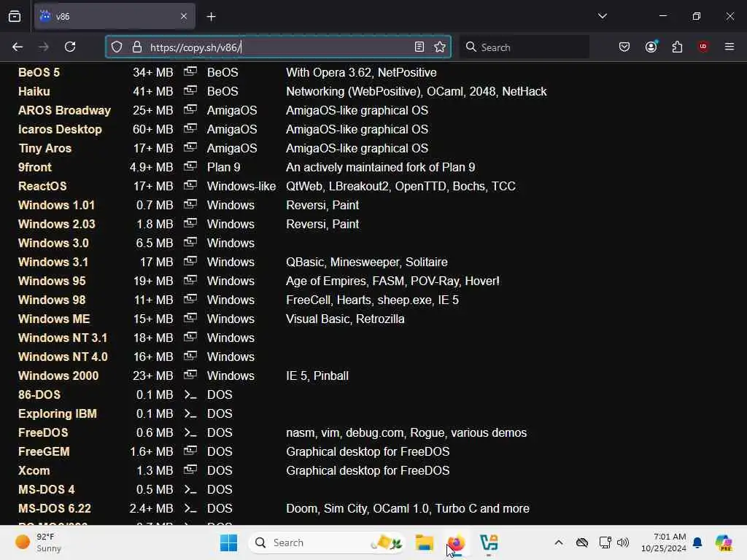Viewport: 747px width, 560px height.
Task: Launch Windows 3.1
Action: tap(53, 262)
